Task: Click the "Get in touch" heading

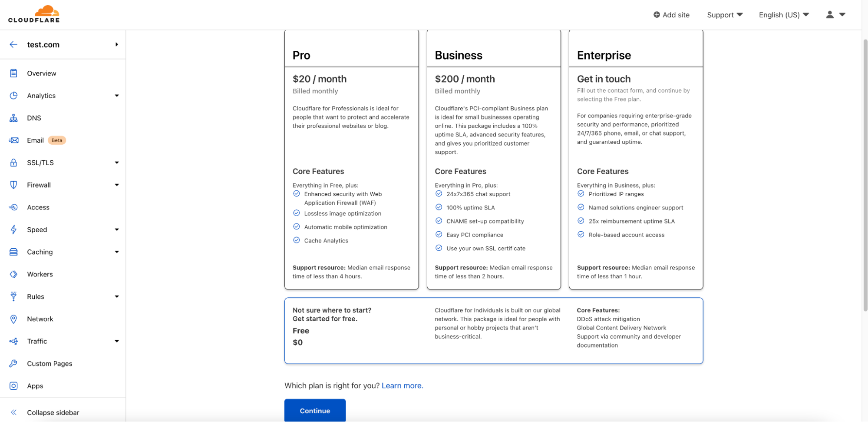Action: point(604,79)
